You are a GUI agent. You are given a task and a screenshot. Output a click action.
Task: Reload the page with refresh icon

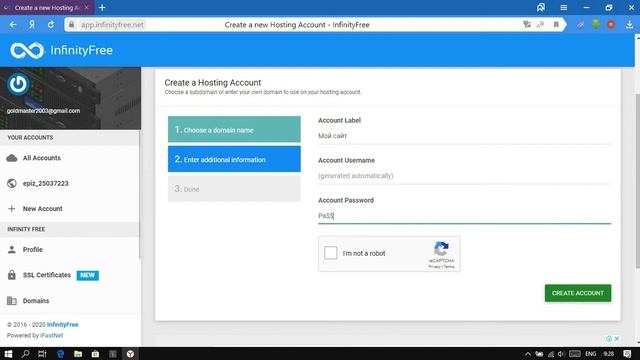pyautogui.click(x=51, y=24)
